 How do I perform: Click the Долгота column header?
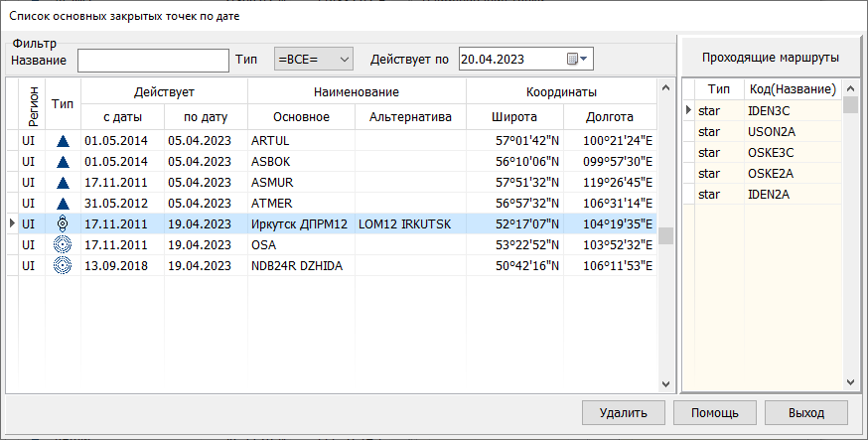tap(610, 117)
